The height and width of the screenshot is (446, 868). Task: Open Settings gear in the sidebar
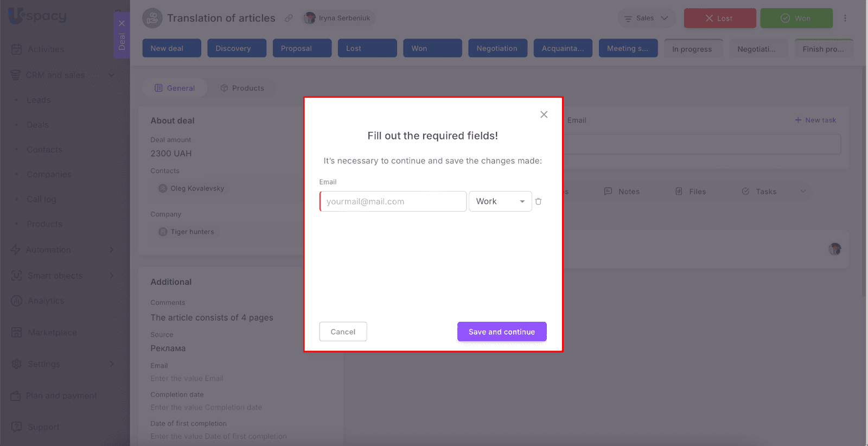point(16,364)
